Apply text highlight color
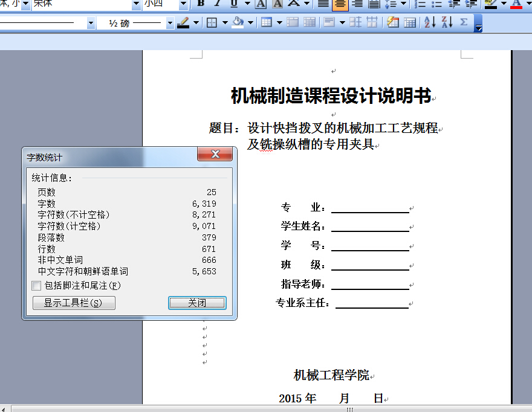The height and width of the screenshot is (412, 532). (490, 4)
